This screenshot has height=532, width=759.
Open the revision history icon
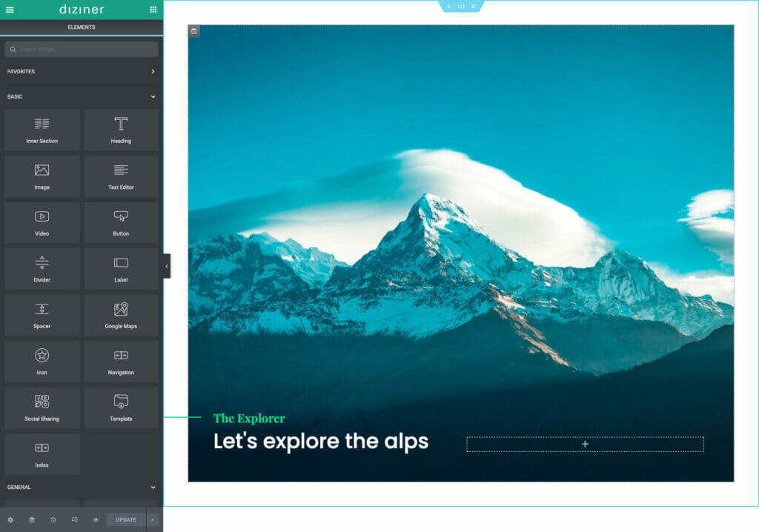click(53, 520)
